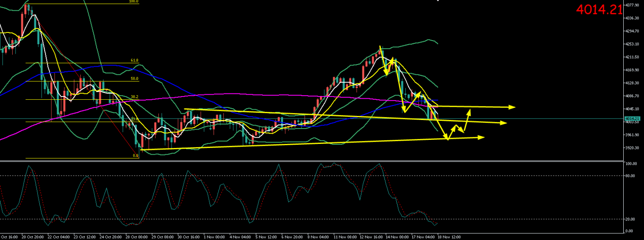This screenshot has height=240, width=644.
Task: Click the 4377.90 price axis label
Action: point(632,5)
